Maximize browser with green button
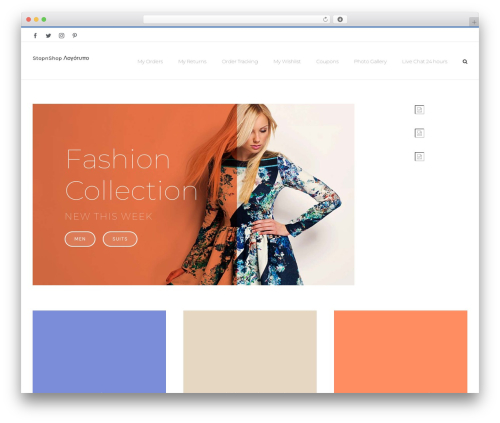This screenshot has height=423, width=500. (x=44, y=20)
